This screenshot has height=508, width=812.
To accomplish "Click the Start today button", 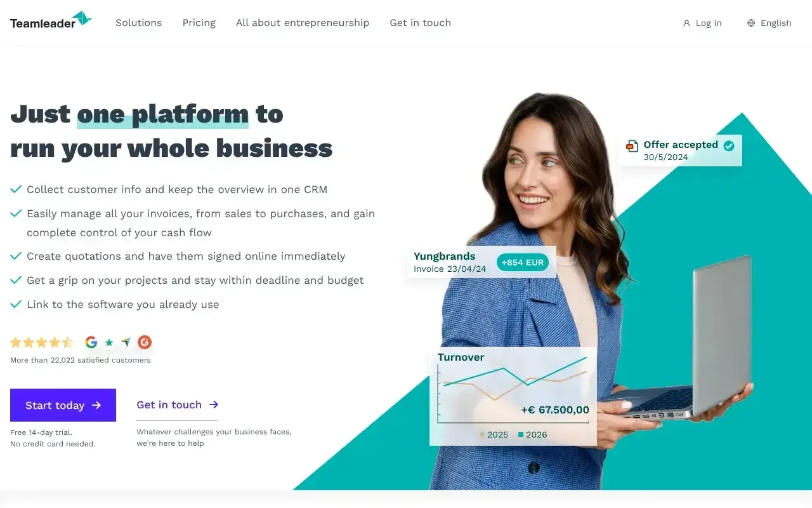I will pyautogui.click(x=63, y=405).
